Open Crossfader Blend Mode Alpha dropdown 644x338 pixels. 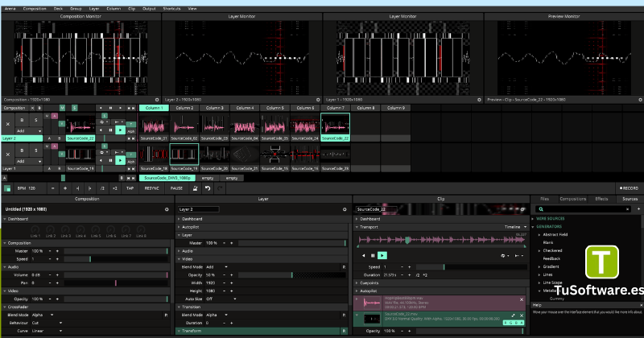43,315
